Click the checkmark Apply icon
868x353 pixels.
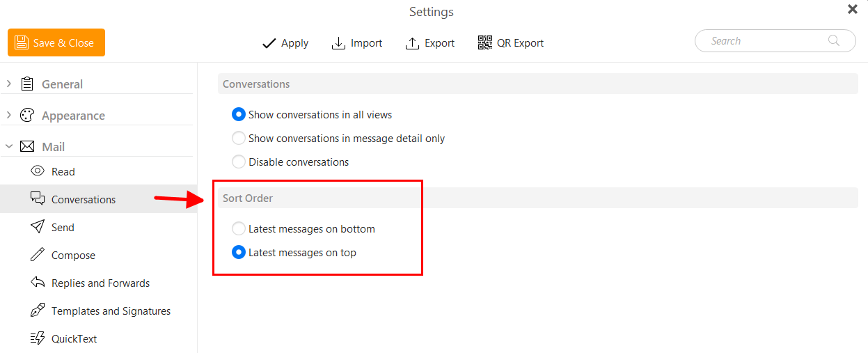(269, 43)
